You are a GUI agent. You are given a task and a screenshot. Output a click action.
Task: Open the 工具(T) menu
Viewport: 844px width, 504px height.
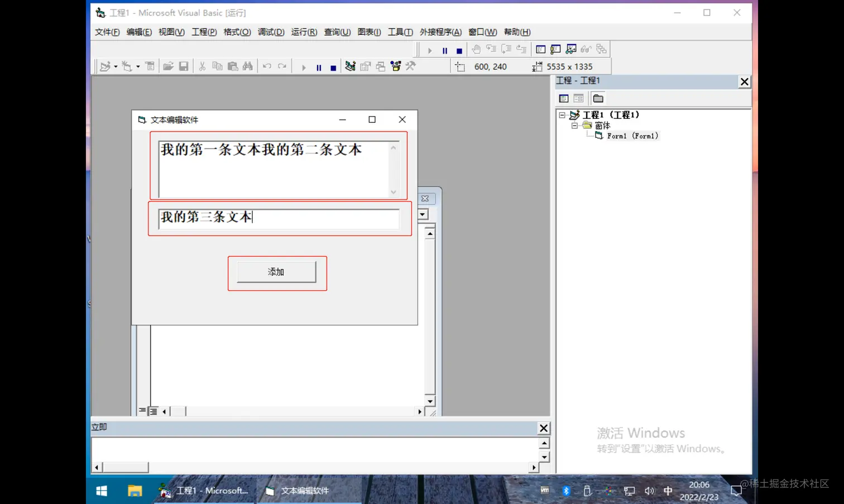(x=400, y=32)
